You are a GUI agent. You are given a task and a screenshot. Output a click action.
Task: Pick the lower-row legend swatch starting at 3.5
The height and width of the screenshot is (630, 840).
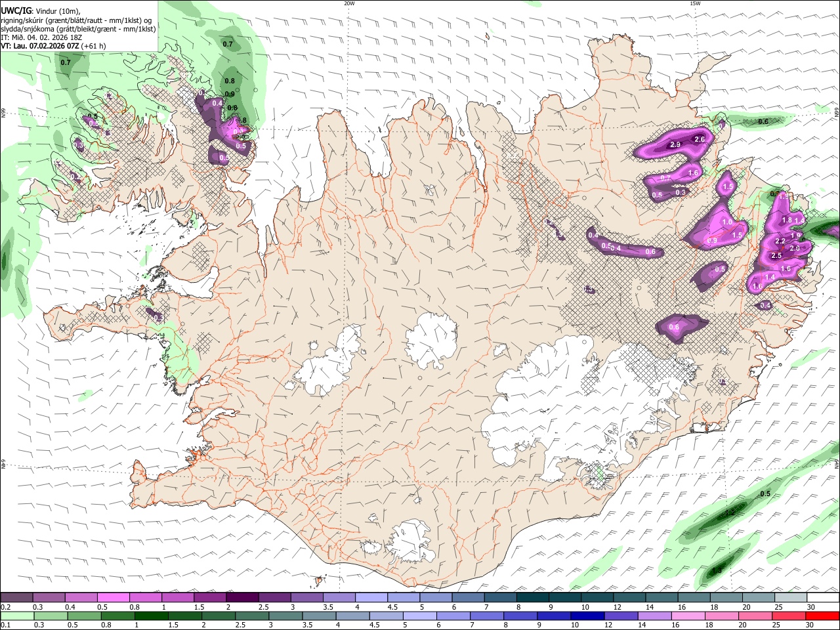click(x=320, y=616)
